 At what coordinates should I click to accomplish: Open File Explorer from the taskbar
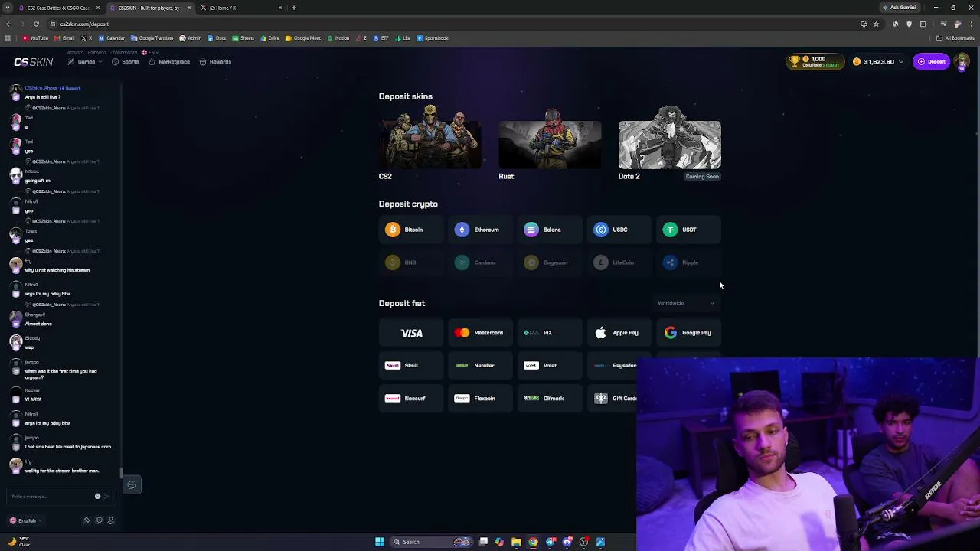(516, 542)
